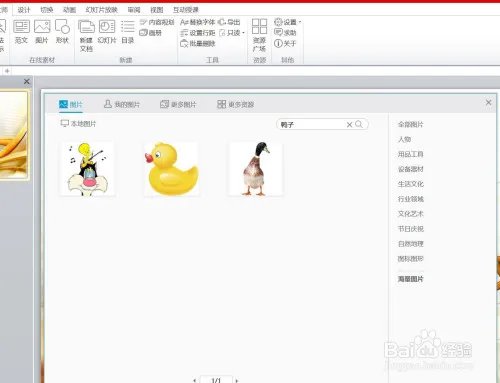Select the mallard duck photo thumbnail
The height and width of the screenshot is (383, 500).
256,169
